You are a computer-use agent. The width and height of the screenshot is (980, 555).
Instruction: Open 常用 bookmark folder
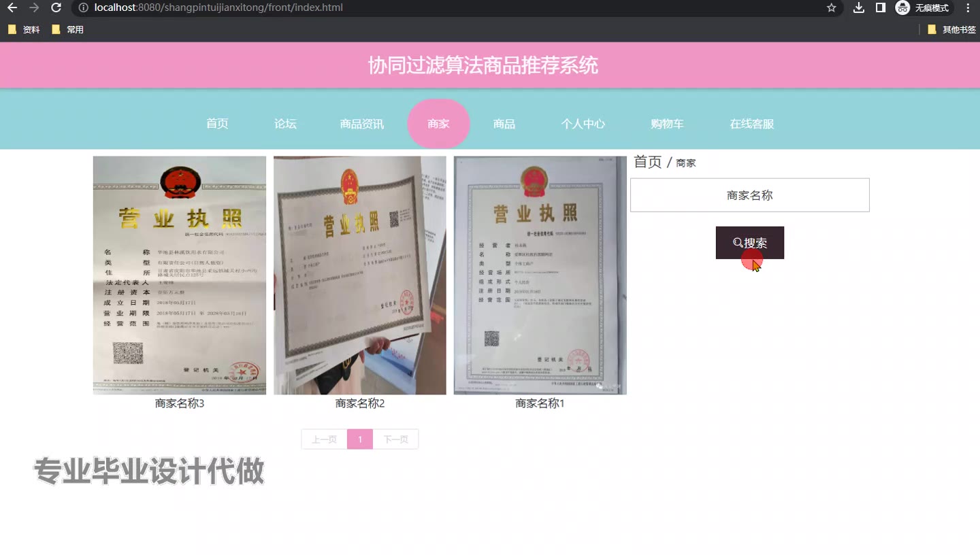68,29
